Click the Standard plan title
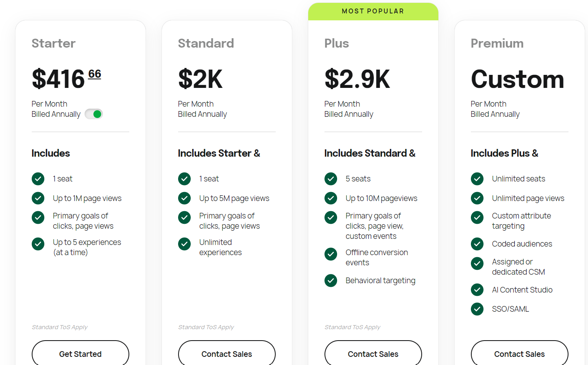Image resolution: width=588 pixels, height=365 pixels. point(206,43)
